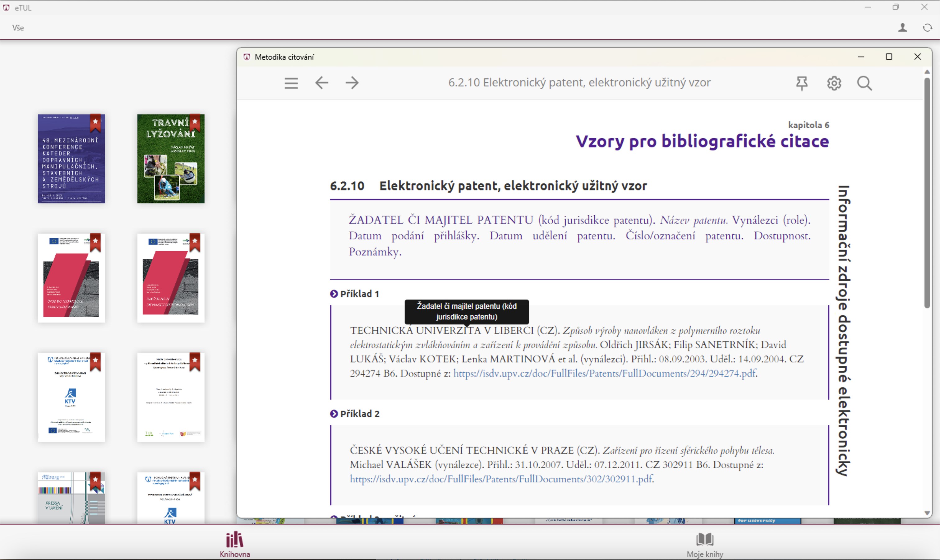Collapse the Příklad 2 example bullet
The image size is (940, 560).
(334, 414)
